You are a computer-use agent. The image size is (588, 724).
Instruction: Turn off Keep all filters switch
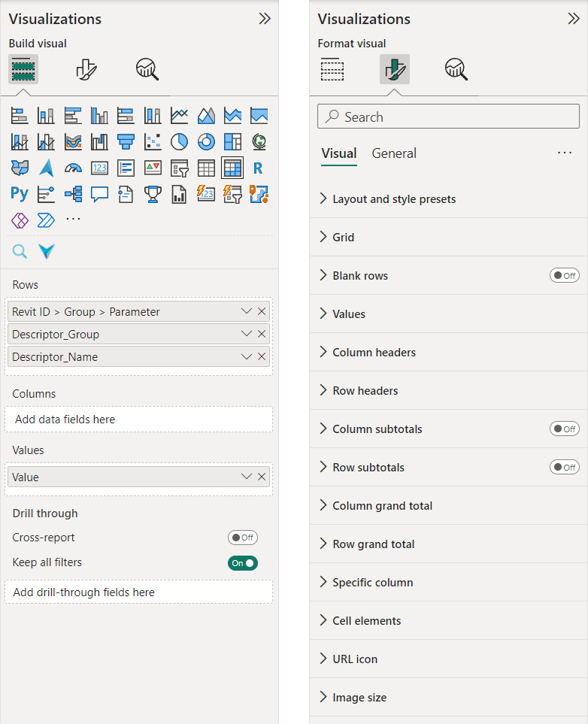click(x=243, y=563)
